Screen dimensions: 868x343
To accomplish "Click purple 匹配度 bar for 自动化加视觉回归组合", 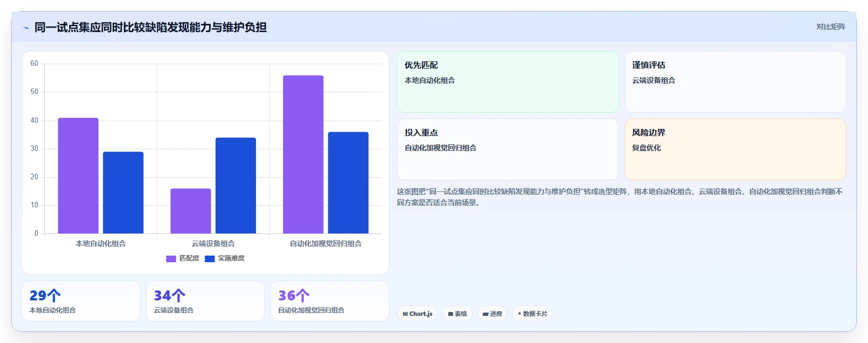I will coord(303,154).
